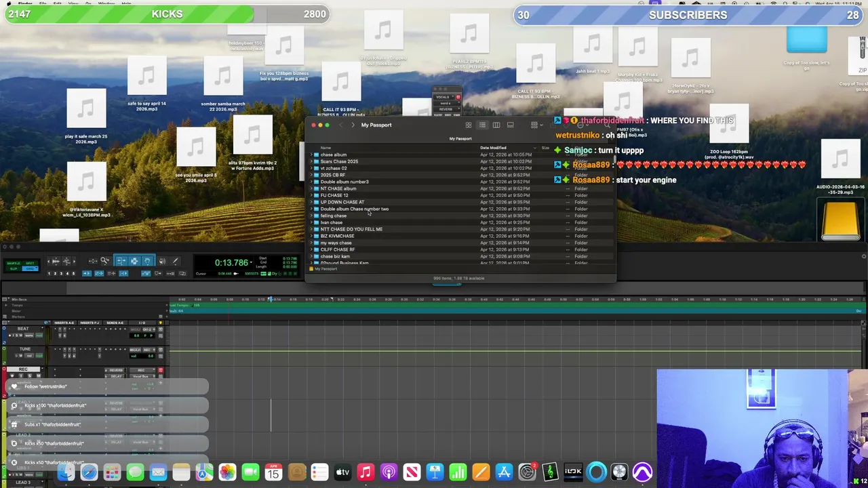Viewport: 868px width, 488px height.
Task: Open BEAT track Out 1-2 selector
Action: click(x=149, y=329)
